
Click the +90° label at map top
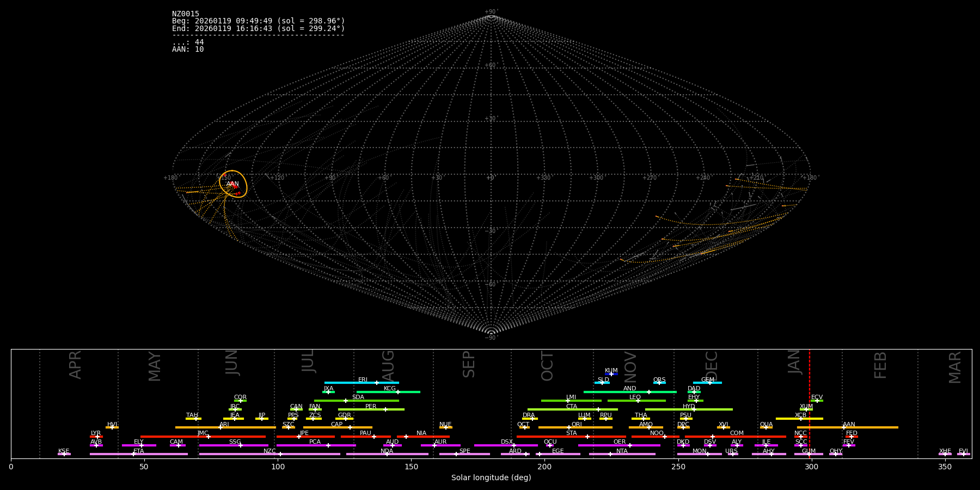point(491,12)
